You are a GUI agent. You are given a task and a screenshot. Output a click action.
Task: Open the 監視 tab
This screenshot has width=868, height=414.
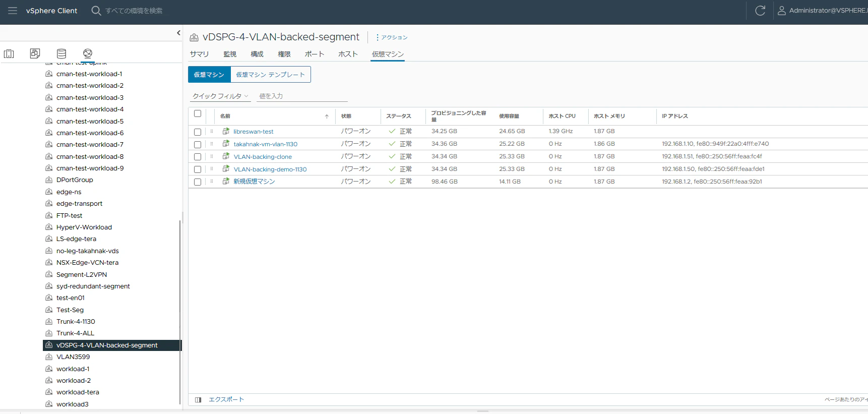230,54
